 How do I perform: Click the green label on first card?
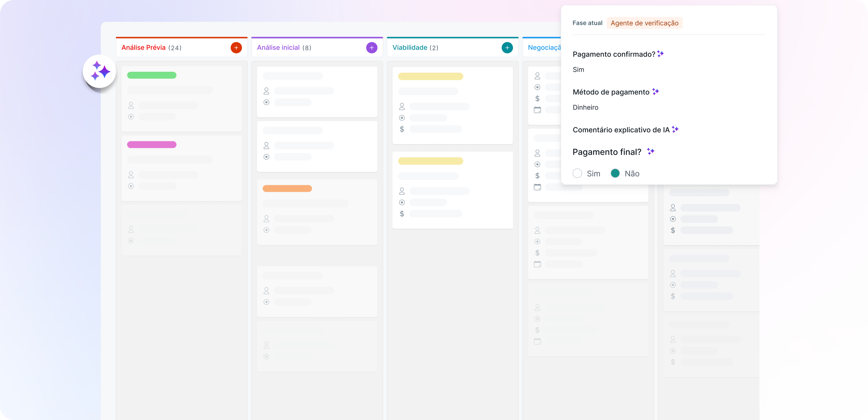tap(152, 75)
